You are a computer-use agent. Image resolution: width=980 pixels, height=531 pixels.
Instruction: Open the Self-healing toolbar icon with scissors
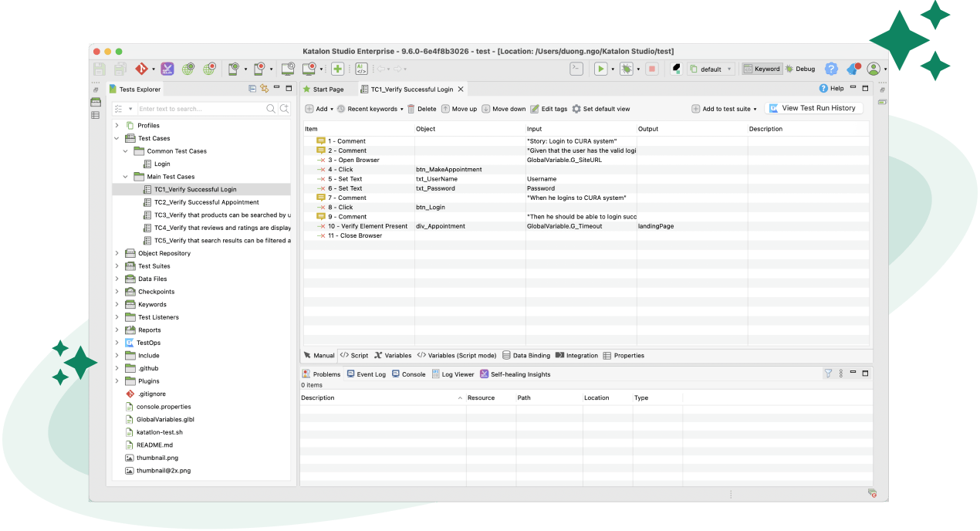point(167,69)
